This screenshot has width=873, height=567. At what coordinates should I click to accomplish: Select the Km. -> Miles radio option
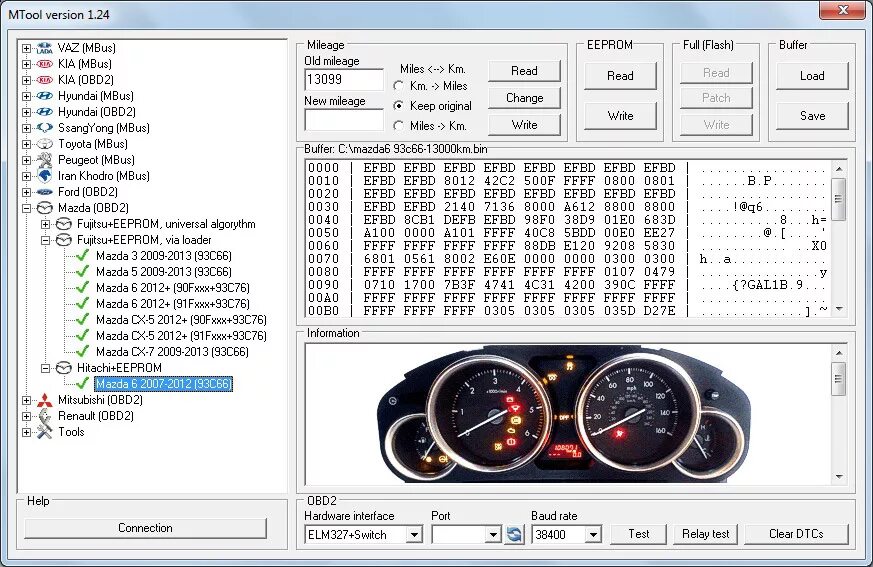(x=398, y=86)
